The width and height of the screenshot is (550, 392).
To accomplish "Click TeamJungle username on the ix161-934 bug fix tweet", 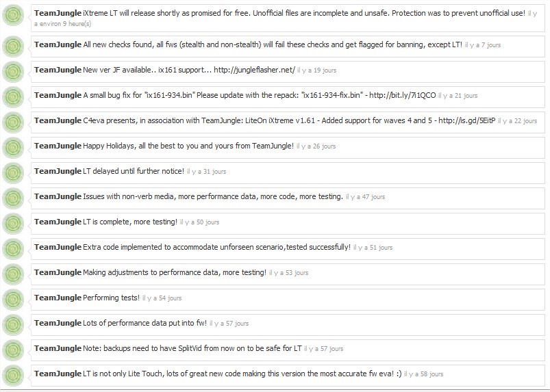I will click(58, 95).
